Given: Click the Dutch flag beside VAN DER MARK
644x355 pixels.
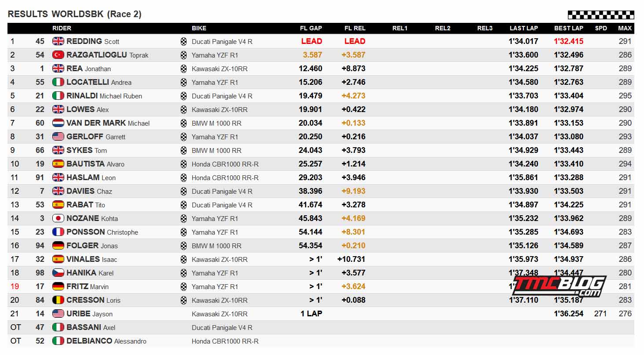Looking at the screenshot, I should pos(58,123).
